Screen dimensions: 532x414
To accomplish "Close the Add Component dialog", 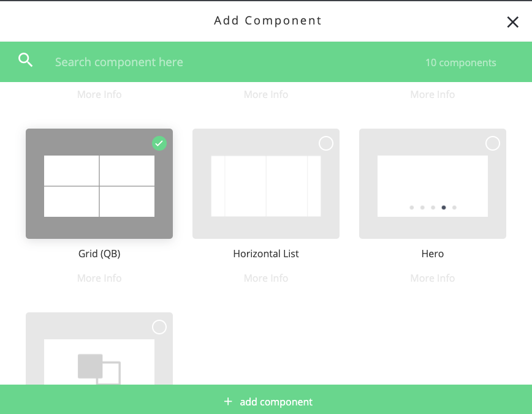I will tap(512, 22).
